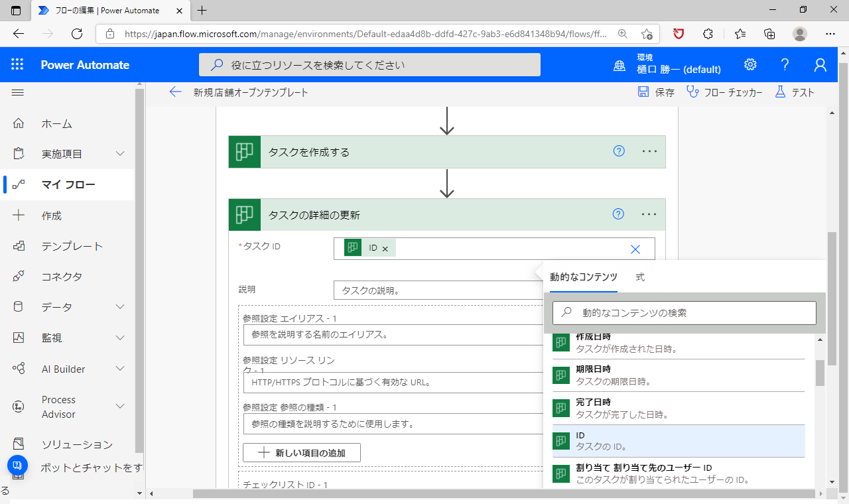The height and width of the screenshot is (504, 849).
Task: Click the browser address bar URL
Action: point(365,34)
